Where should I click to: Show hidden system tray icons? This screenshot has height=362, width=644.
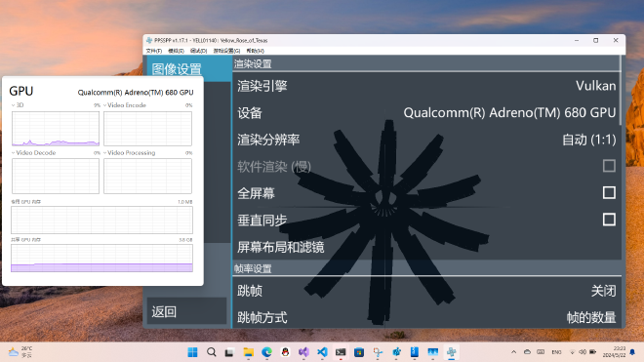click(513, 352)
